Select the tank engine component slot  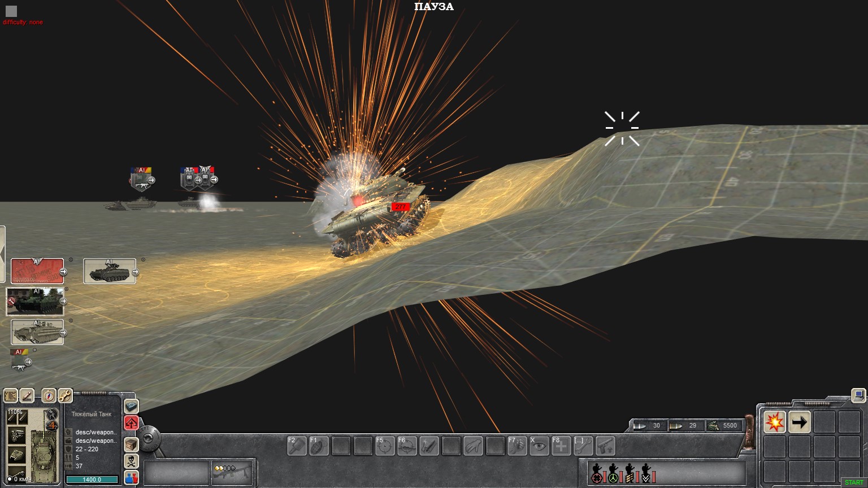16,435
